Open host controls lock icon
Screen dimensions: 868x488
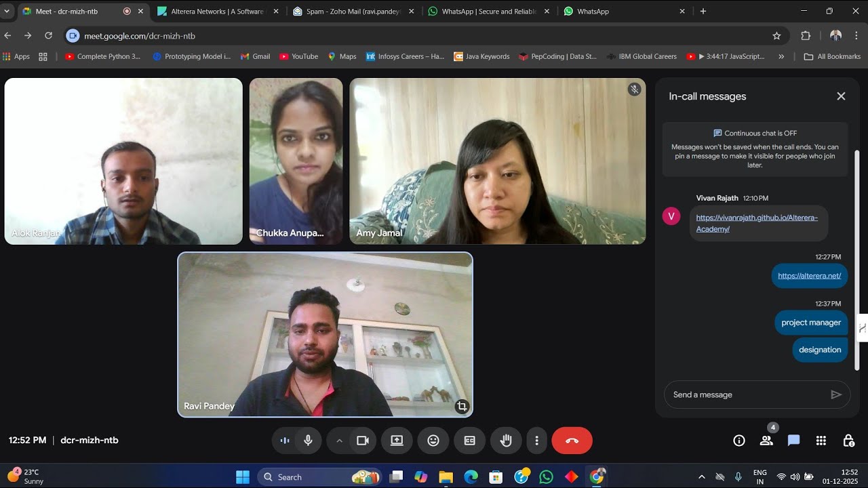(x=848, y=441)
